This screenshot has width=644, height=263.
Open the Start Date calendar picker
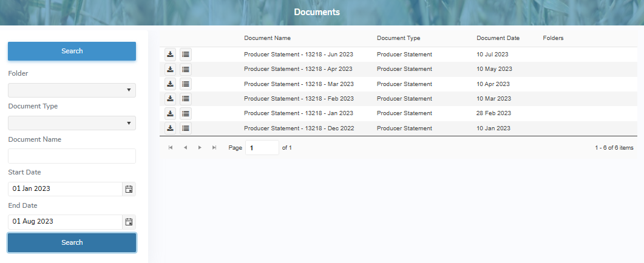(129, 189)
